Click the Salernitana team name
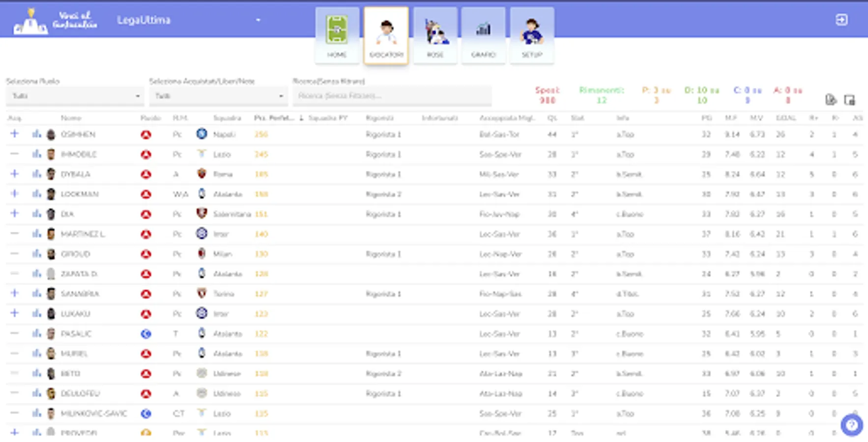Viewport: 868px width, 442px height. 231,214
